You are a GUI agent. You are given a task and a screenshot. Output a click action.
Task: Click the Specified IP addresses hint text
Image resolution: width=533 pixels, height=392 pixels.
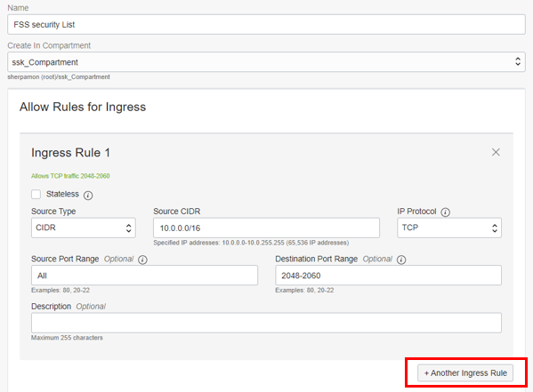pos(251,243)
